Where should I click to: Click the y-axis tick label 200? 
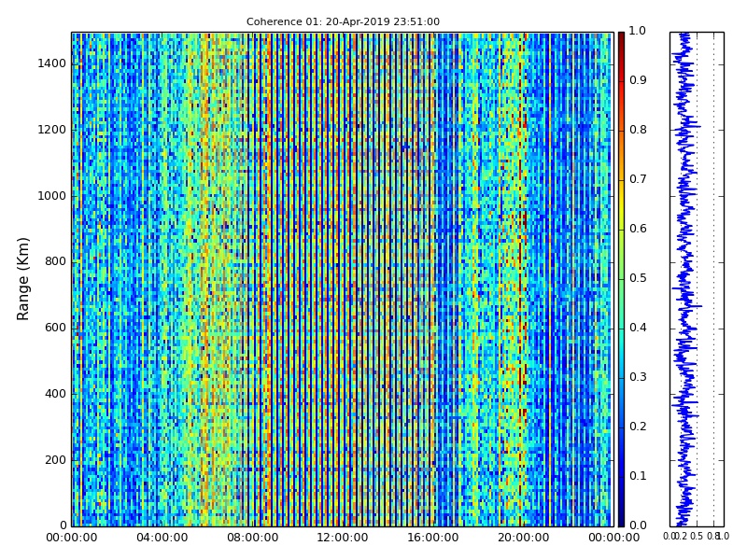click(x=55, y=460)
